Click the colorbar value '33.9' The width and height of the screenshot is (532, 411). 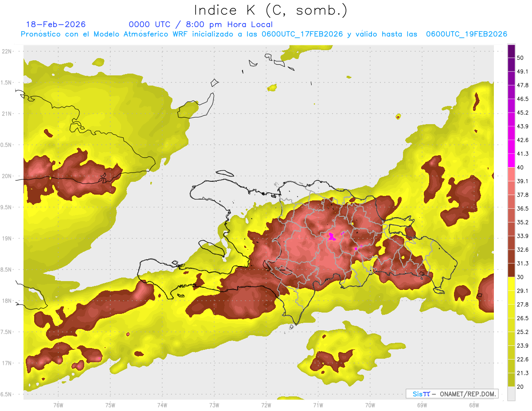pyautogui.click(x=522, y=236)
